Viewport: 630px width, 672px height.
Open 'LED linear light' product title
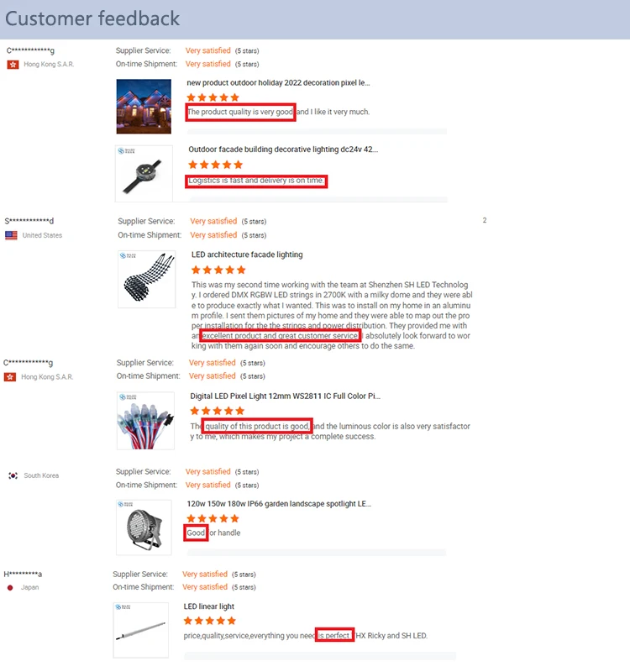[x=208, y=606]
